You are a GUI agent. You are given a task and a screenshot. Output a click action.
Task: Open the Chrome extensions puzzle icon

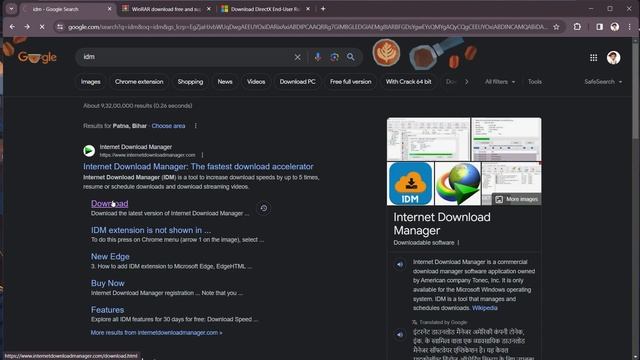coord(577,27)
